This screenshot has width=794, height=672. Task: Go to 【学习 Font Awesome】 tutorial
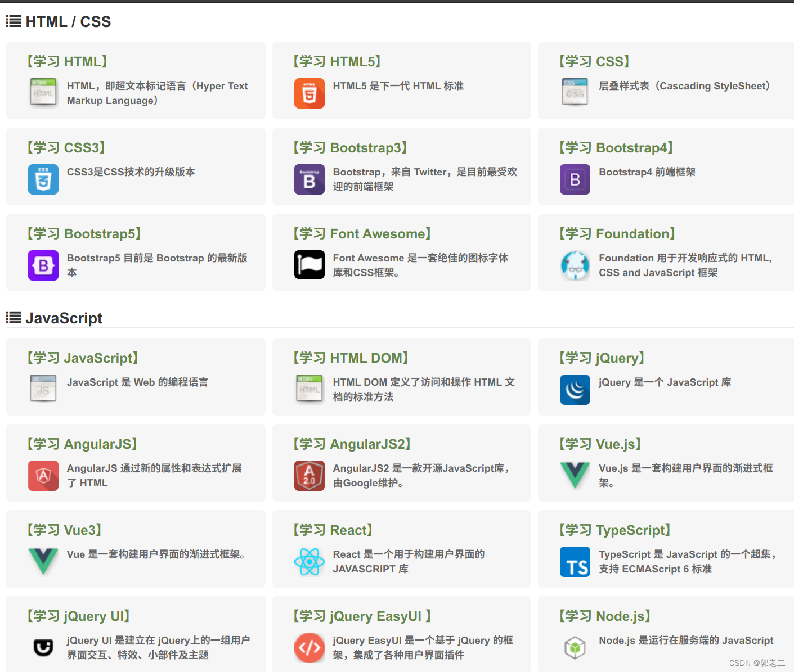[362, 233]
